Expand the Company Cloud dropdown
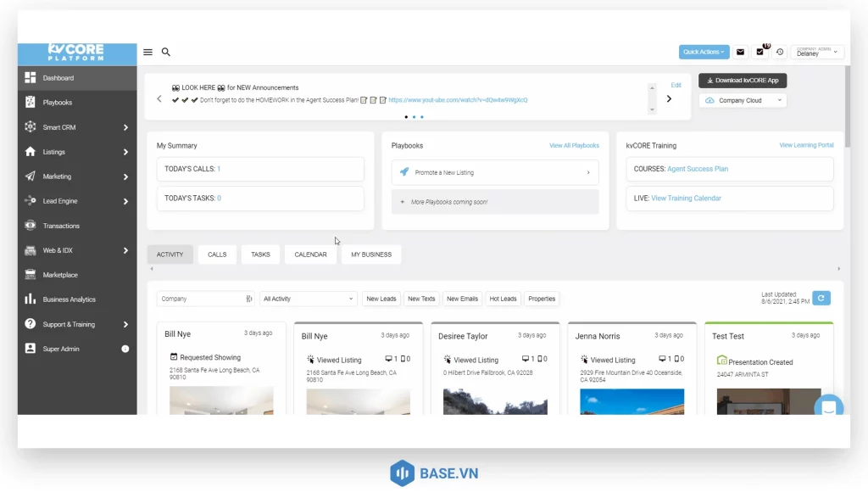Image resolution: width=868 pixels, height=498 pixels. tap(743, 100)
